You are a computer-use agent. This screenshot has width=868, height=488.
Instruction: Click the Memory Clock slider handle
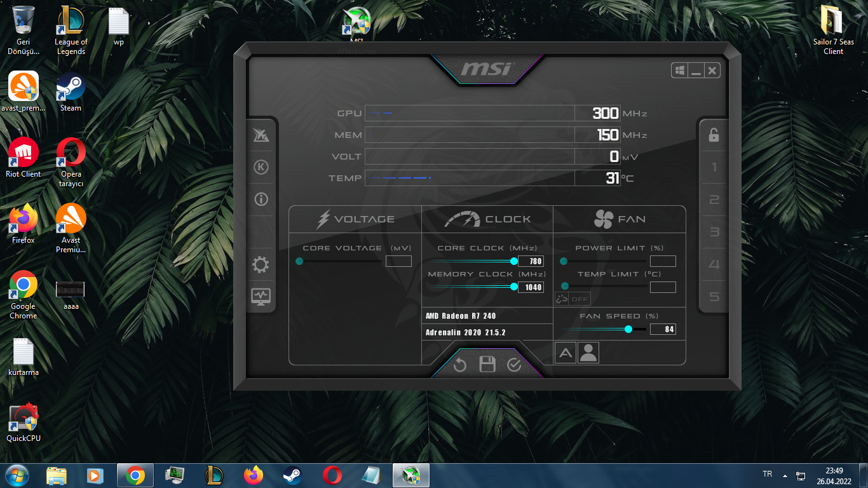tap(514, 287)
